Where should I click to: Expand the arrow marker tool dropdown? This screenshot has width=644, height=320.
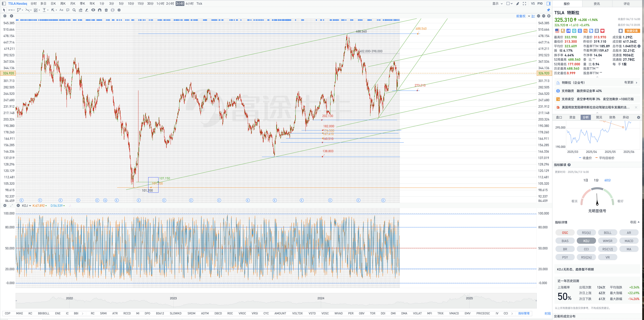coord(56,10)
